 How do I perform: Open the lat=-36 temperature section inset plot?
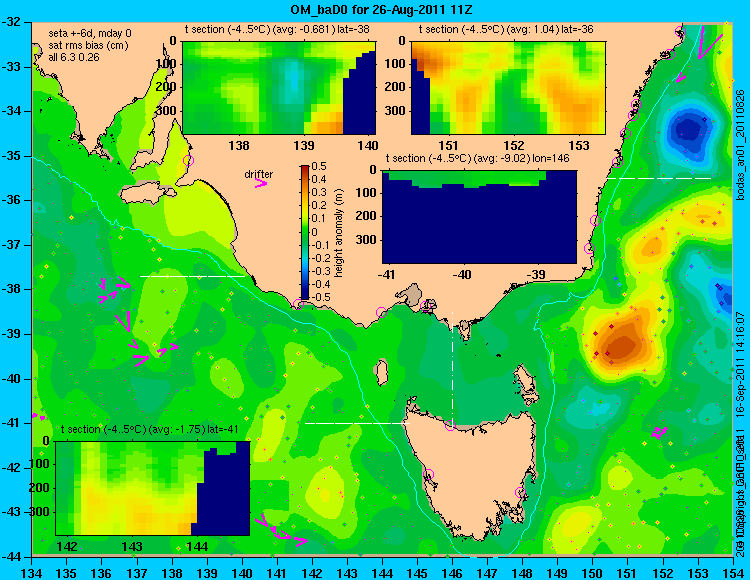point(508,87)
